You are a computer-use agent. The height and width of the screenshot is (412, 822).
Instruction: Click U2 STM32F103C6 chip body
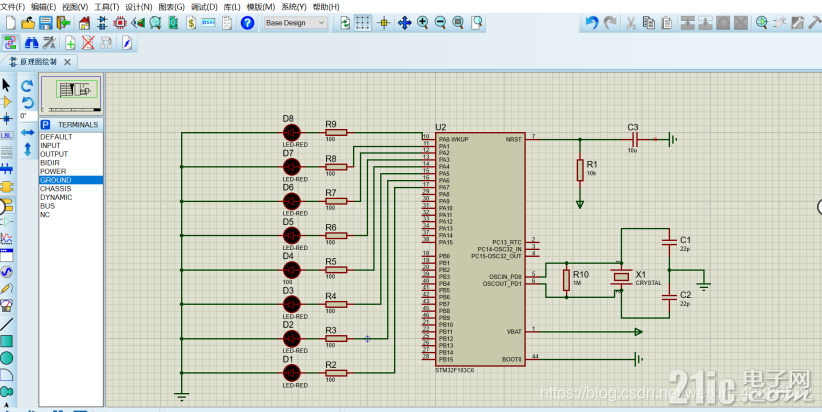[480, 249]
